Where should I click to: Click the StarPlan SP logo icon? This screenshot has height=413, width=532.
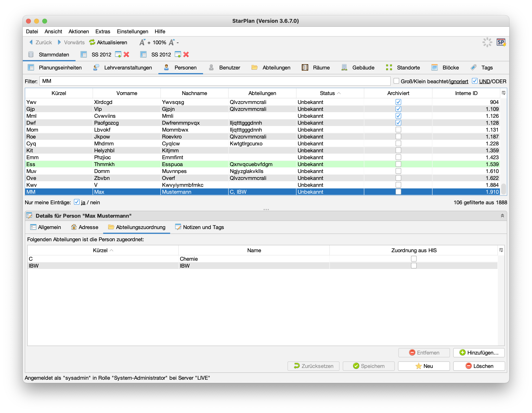501,42
